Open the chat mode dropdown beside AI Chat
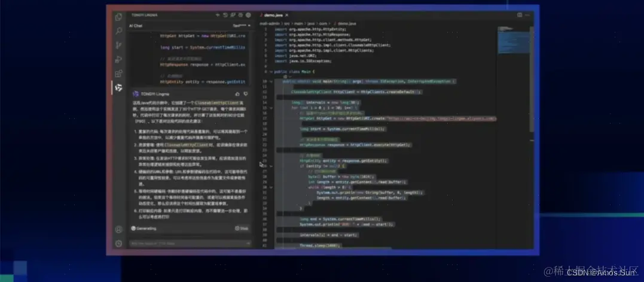 pos(242,26)
